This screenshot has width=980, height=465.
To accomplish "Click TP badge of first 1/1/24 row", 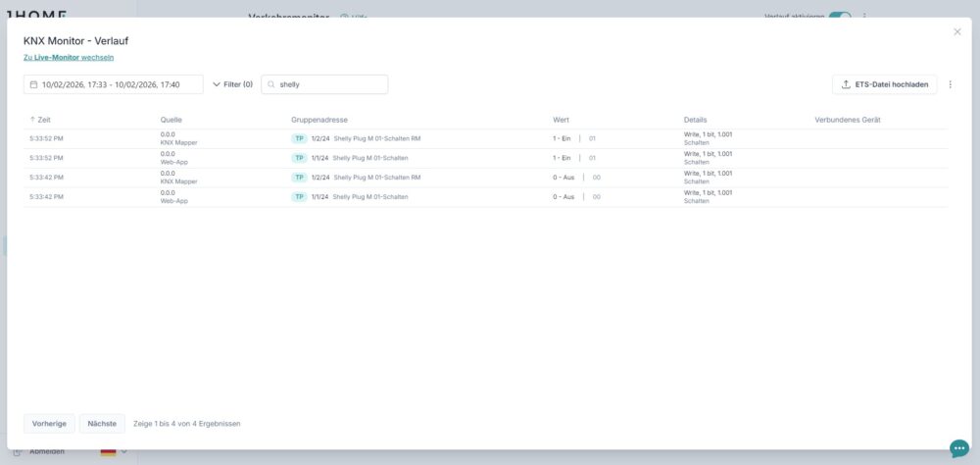I will [x=299, y=158].
